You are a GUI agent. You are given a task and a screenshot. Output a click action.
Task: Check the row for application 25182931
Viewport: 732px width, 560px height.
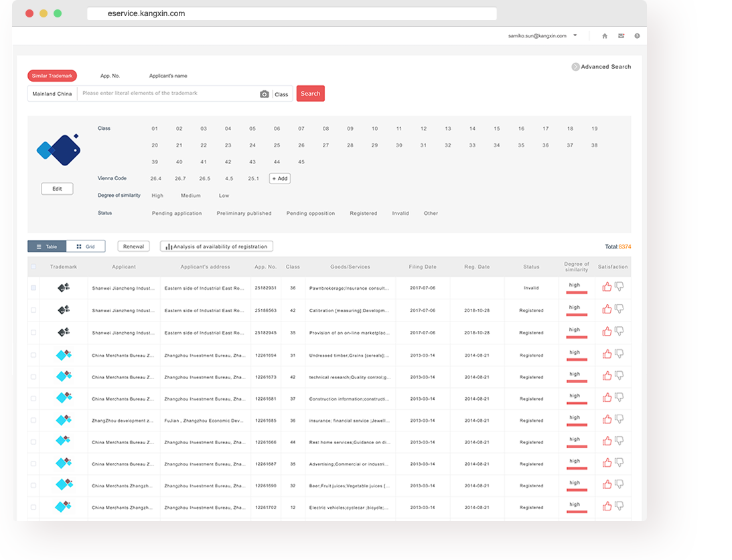pyautogui.click(x=33, y=288)
